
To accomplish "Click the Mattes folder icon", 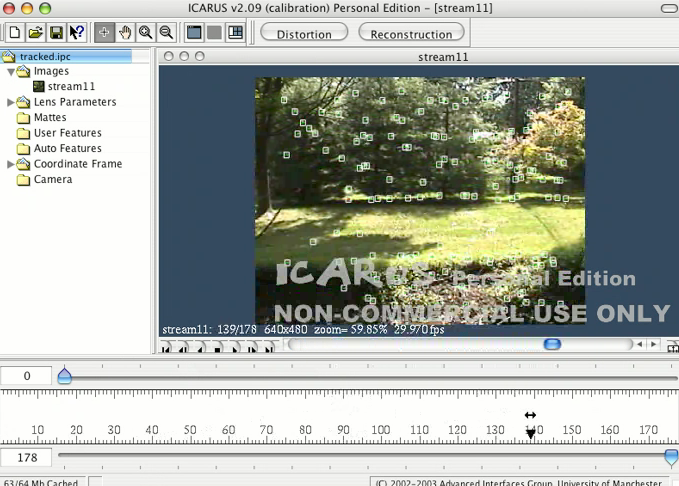I will click(23, 118).
